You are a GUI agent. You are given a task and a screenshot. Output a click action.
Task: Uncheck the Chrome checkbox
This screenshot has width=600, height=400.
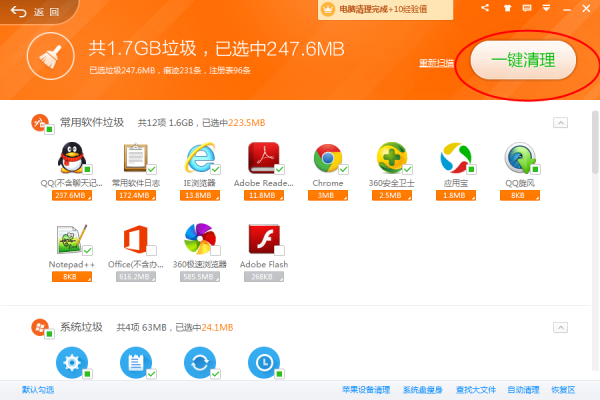pyautogui.click(x=344, y=169)
